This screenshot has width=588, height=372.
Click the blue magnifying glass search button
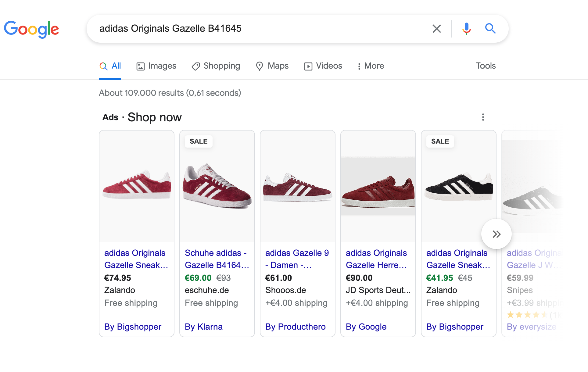click(490, 29)
